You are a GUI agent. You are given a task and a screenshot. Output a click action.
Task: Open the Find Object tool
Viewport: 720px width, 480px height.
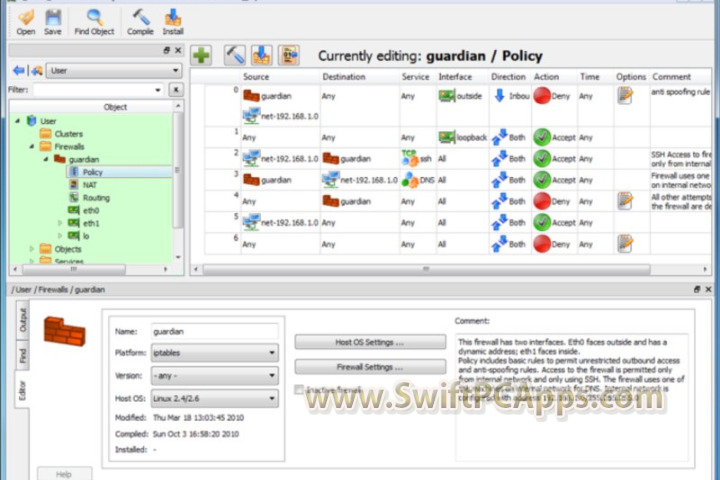pyautogui.click(x=94, y=22)
